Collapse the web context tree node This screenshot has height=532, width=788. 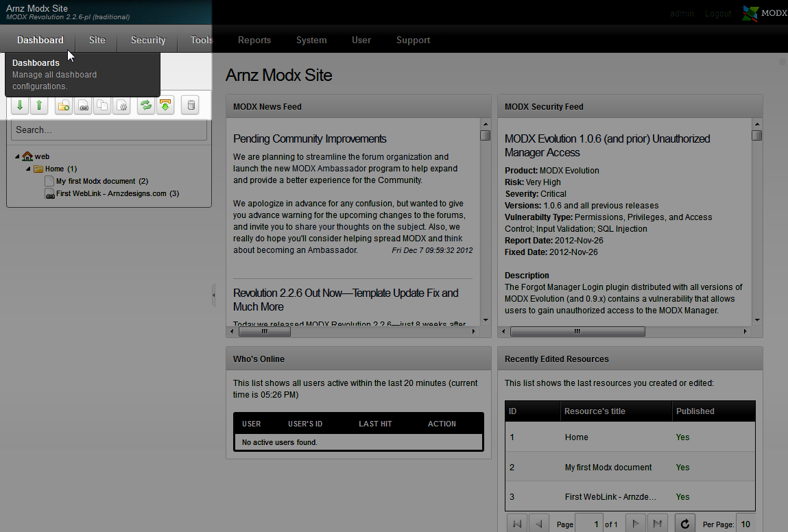[17, 157]
